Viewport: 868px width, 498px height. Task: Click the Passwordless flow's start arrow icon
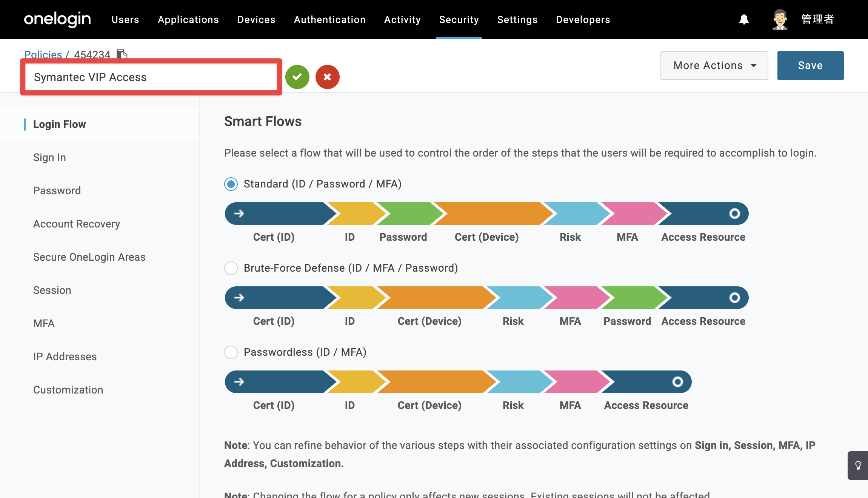pyautogui.click(x=239, y=382)
